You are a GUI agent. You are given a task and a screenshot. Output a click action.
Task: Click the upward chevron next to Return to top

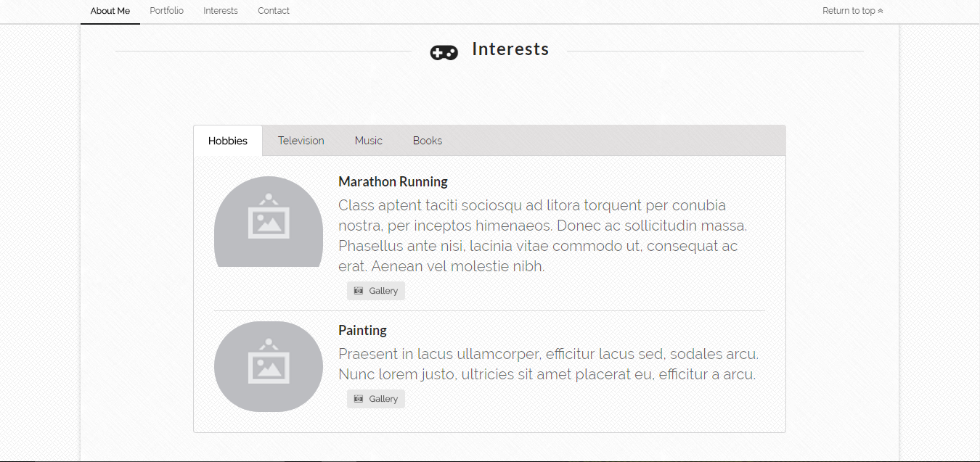(881, 11)
